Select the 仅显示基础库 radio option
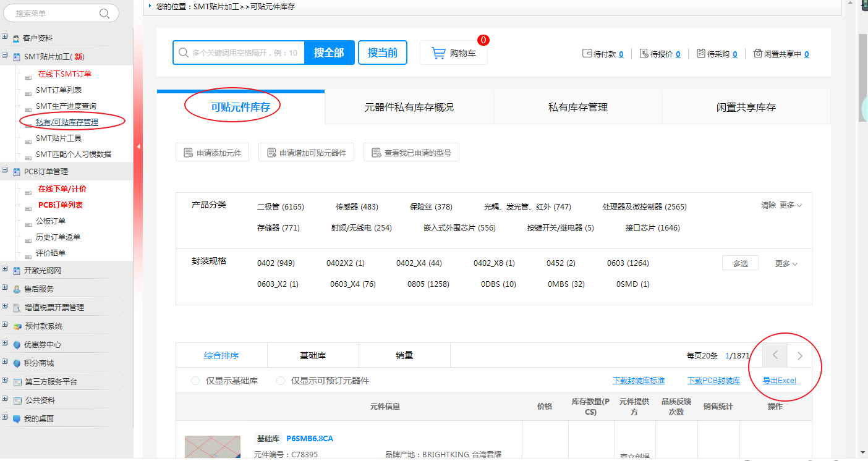 tap(195, 381)
